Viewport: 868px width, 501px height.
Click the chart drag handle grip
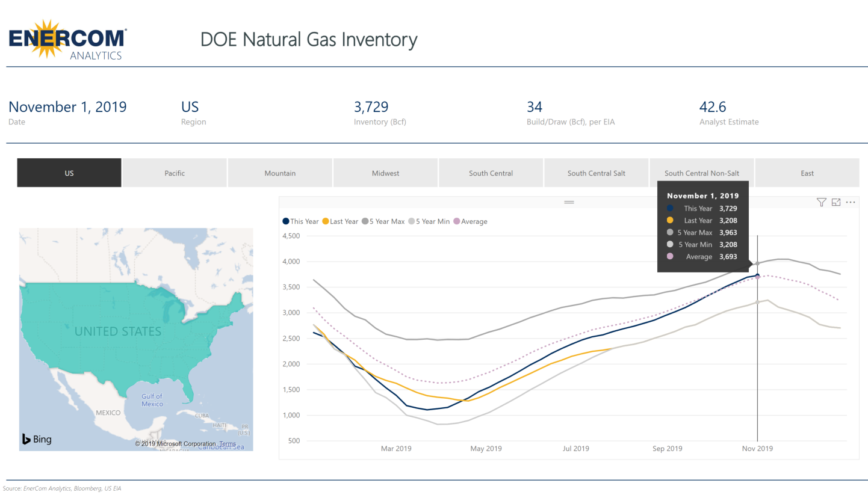tap(569, 202)
